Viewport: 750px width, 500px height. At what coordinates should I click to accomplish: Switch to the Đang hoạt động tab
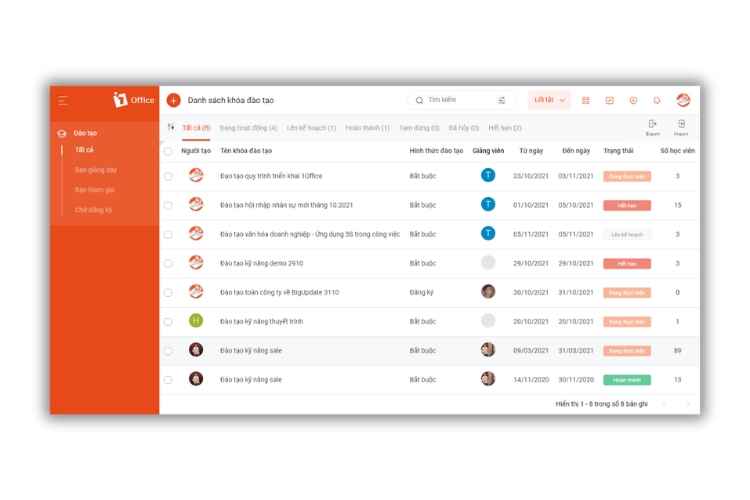248,128
